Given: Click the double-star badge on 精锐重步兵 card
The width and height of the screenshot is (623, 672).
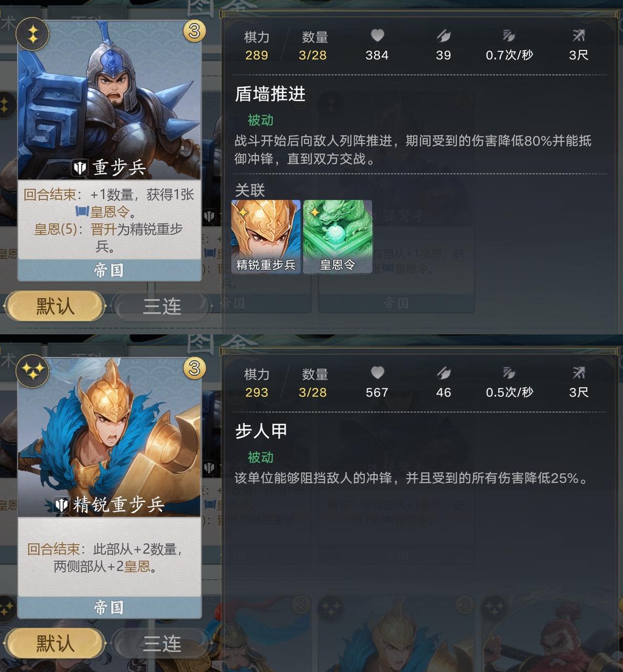Looking at the screenshot, I should [33, 372].
